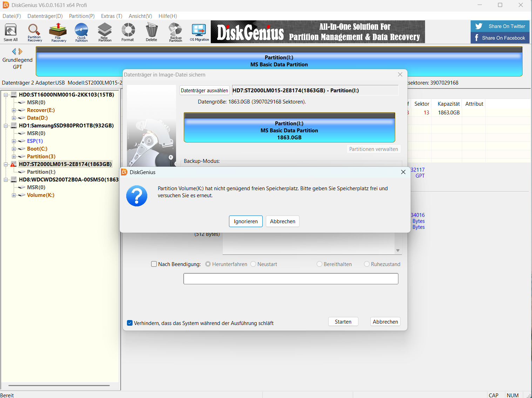The height and width of the screenshot is (398, 532).
Task: Click the drive icon next to Recover(E:)
Action: click(x=22, y=110)
